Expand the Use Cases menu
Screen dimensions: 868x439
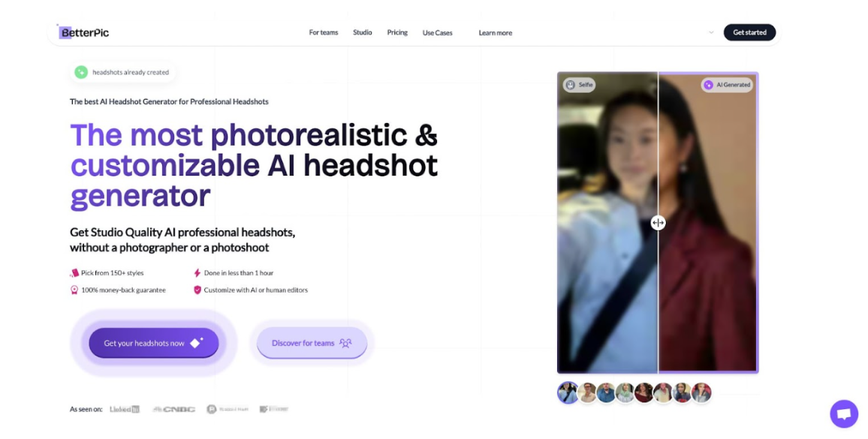coord(438,32)
